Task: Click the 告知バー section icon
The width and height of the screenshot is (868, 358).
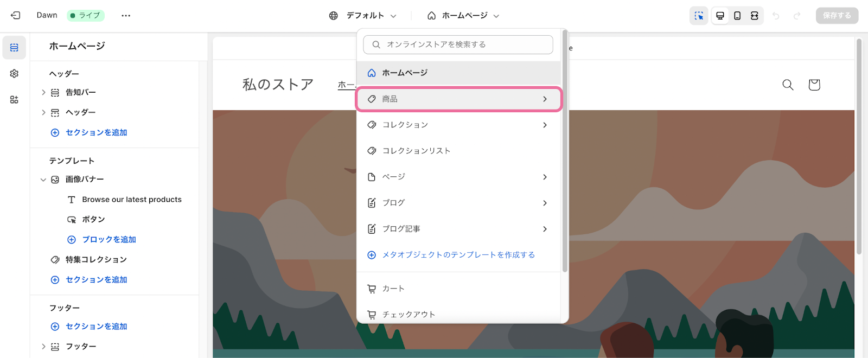Action: pos(55,93)
